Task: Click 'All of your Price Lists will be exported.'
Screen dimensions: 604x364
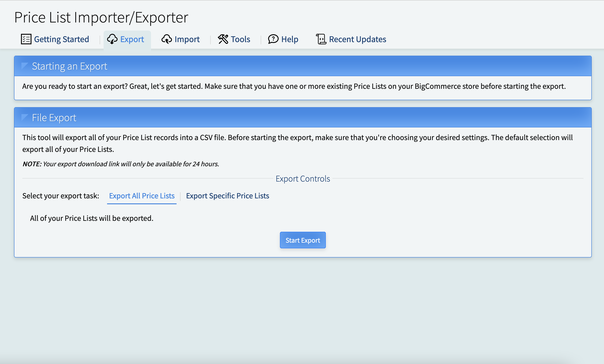Action: click(x=92, y=218)
